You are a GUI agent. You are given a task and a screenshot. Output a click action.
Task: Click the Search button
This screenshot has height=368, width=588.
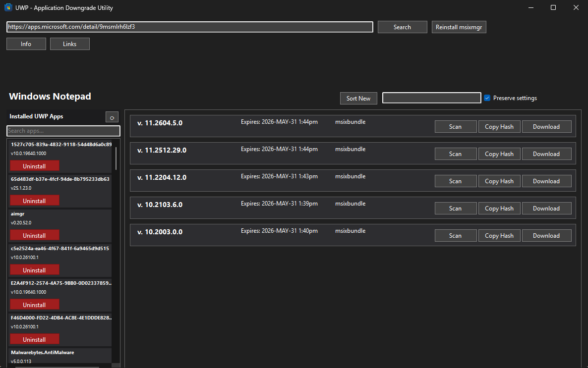click(402, 27)
